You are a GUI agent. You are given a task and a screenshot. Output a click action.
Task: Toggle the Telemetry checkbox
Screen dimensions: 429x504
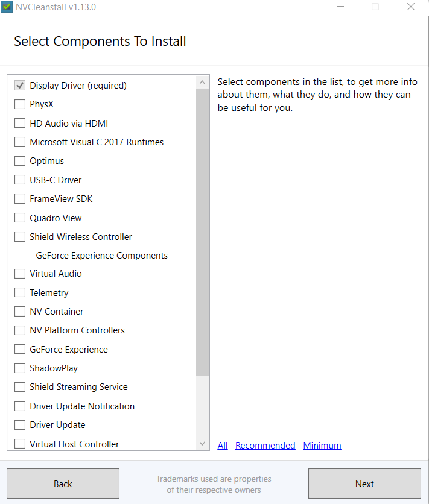(20, 293)
